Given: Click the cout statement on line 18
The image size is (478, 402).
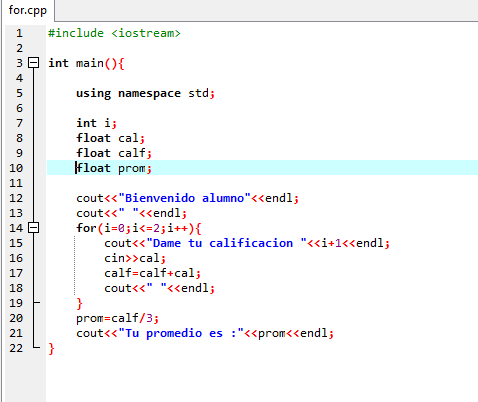Looking at the screenshot, I should (160, 288).
